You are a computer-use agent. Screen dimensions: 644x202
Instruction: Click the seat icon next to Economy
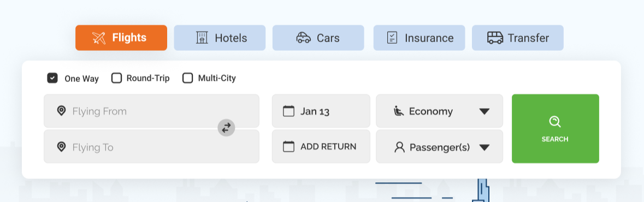[x=399, y=111]
